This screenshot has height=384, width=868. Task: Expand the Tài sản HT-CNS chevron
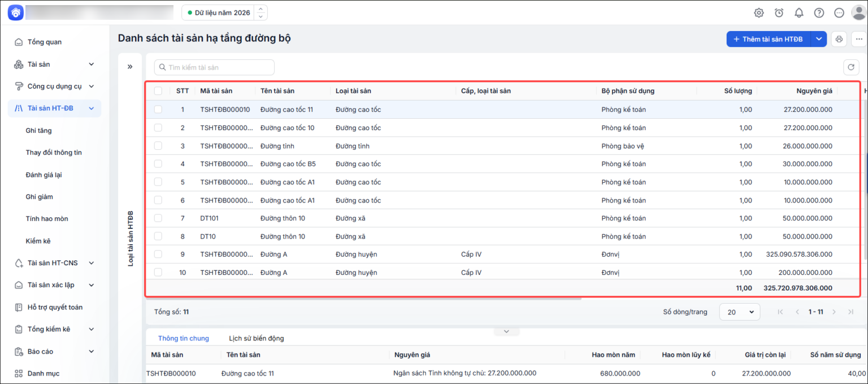pos(92,263)
